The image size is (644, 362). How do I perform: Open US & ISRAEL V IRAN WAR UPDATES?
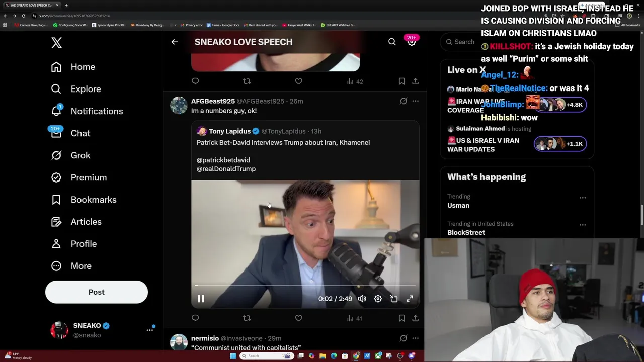point(484,145)
